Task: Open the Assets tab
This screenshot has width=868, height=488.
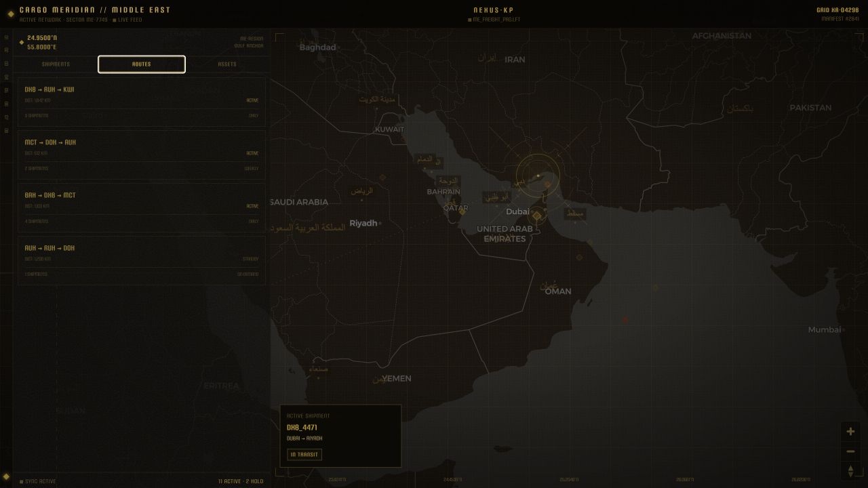Action: click(227, 64)
